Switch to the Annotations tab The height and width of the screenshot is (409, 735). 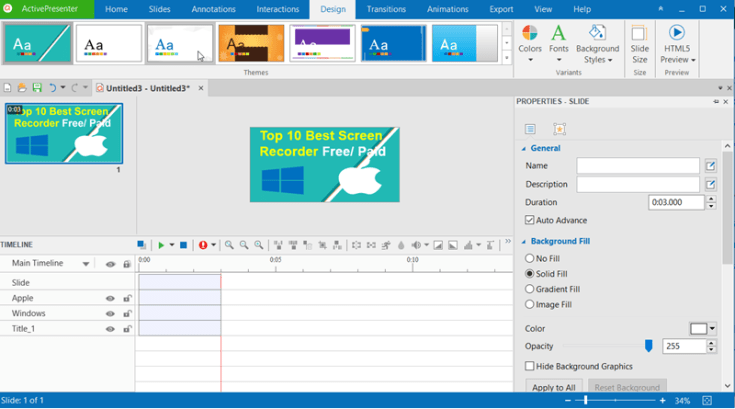point(213,9)
